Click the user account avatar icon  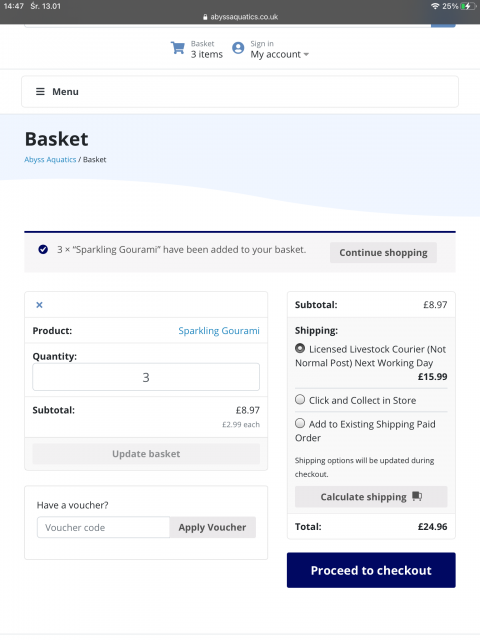pyautogui.click(x=238, y=48)
